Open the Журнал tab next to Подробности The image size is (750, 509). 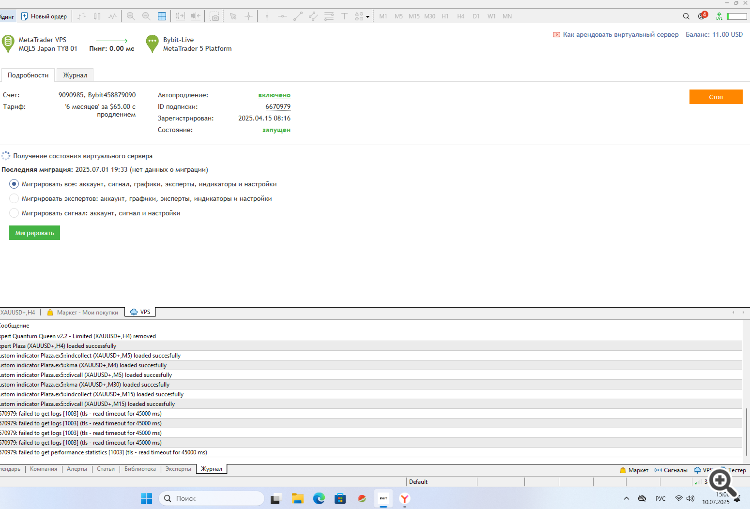(75, 75)
